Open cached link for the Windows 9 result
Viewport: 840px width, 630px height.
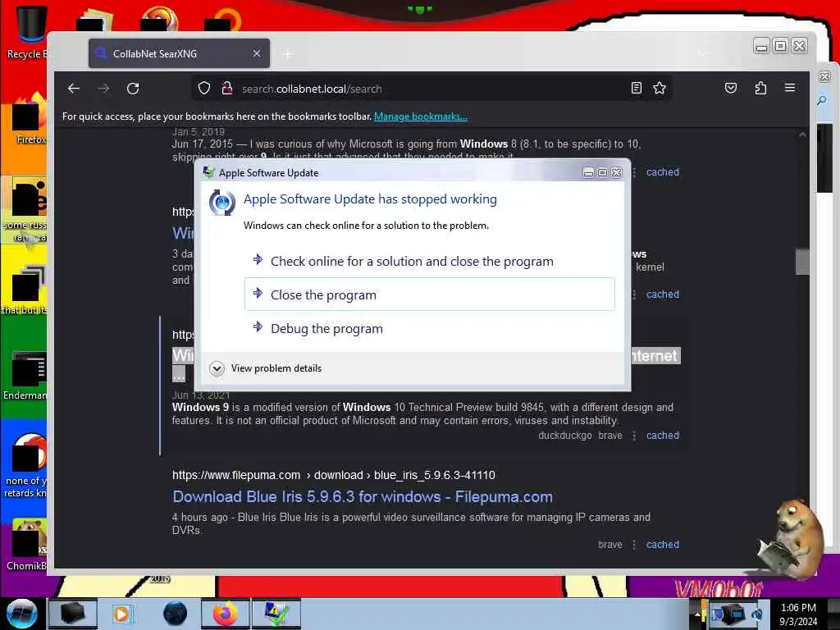(x=663, y=436)
